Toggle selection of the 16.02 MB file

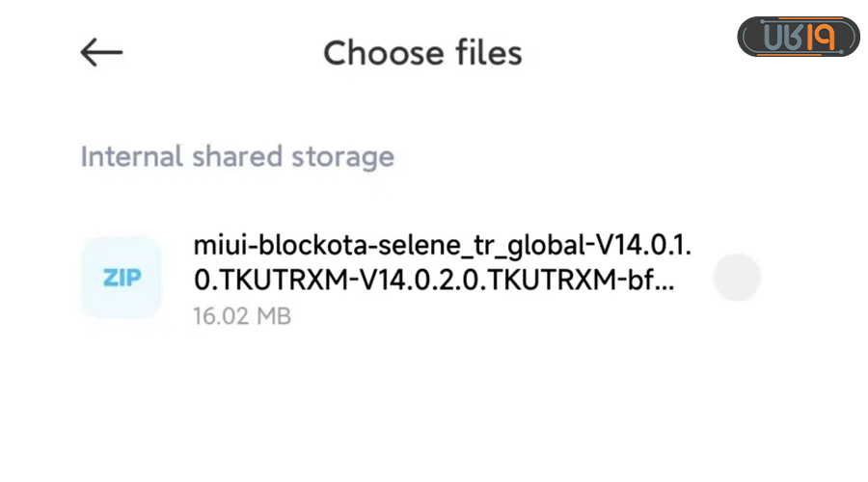(x=737, y=278)
